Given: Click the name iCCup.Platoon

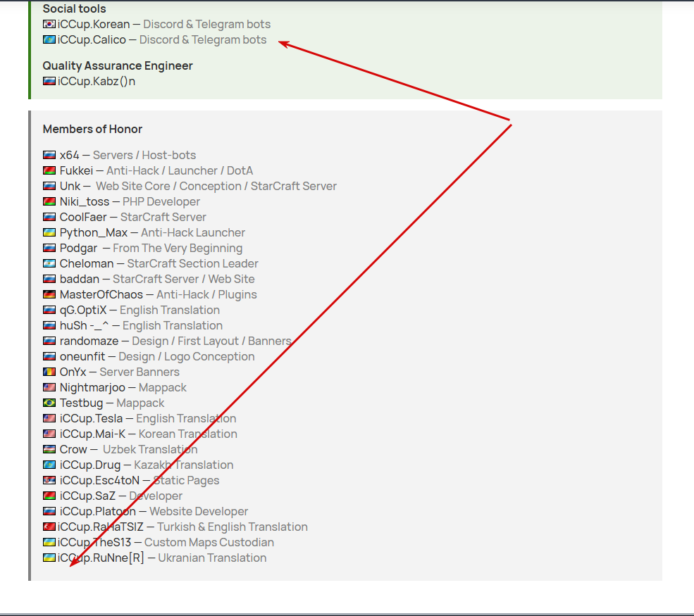Looking at the screenshot, I should tap(98, 511).
